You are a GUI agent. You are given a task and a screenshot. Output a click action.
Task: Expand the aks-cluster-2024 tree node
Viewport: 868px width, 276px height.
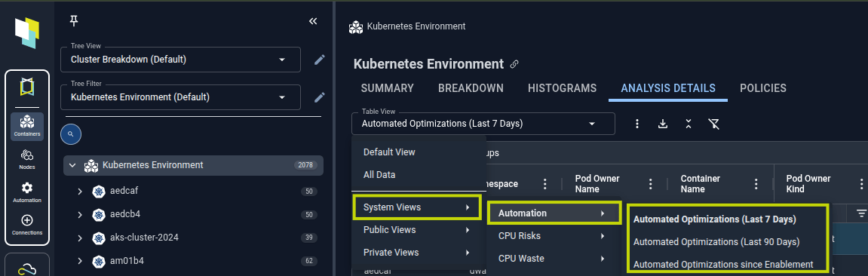coord(80,238)
